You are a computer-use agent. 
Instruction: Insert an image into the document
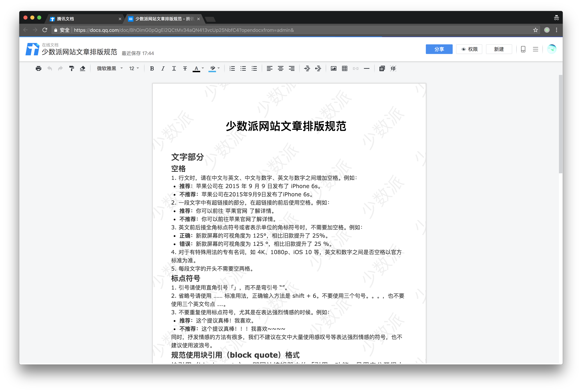[333, 68]
